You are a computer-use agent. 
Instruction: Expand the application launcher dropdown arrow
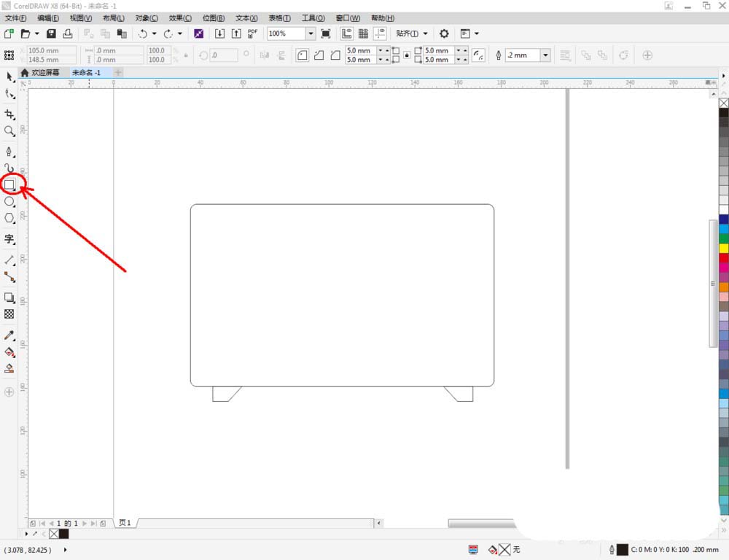pos(477,34)
